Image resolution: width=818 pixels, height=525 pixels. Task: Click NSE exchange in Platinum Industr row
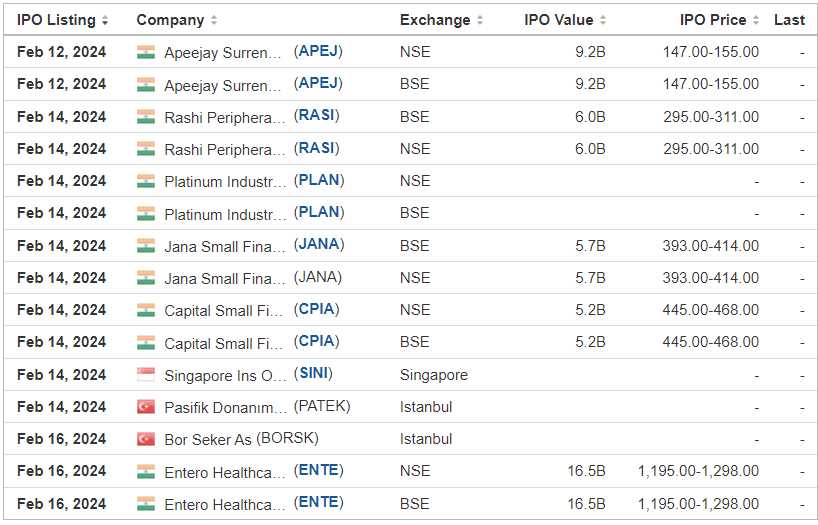(415, 181)
